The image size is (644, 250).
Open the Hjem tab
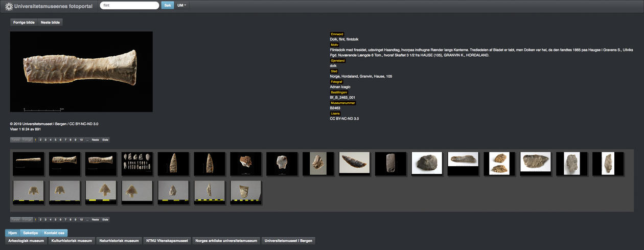pos(12,233)
